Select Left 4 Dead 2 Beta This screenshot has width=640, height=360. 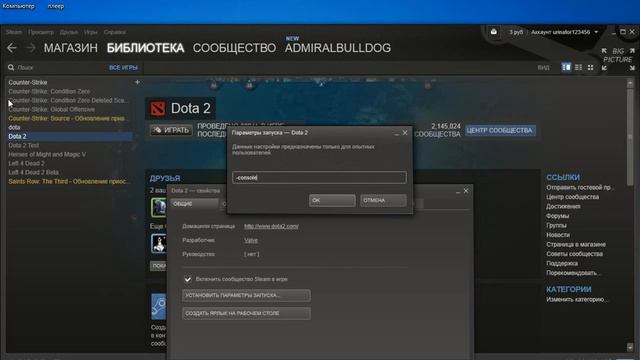click(33, 172)
